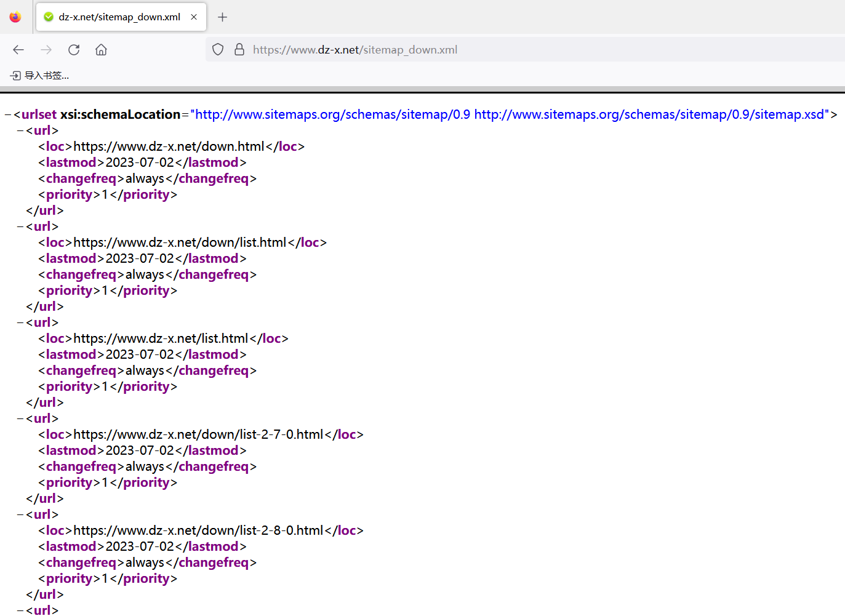The height and width of the screenshot is (616, 845).
Task: Click closing /url tag after down.html entry
Action: click(x=45, y=210)
